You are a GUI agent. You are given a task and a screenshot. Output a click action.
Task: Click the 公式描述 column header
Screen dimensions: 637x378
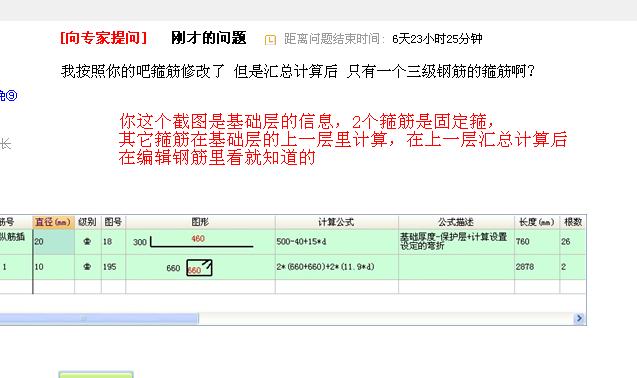coord(456,222)
